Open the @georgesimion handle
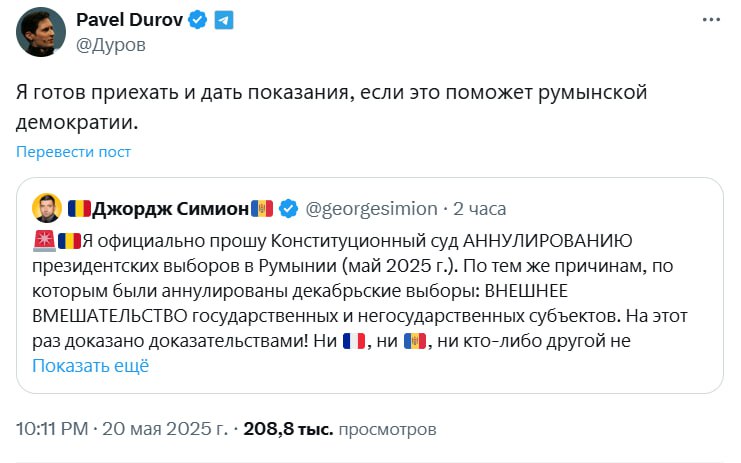Viewport: 741px width, 463px height. [371, 208]
